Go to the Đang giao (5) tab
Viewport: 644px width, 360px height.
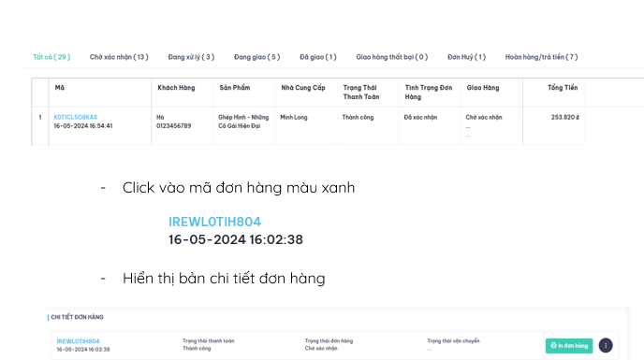point(257,57)
